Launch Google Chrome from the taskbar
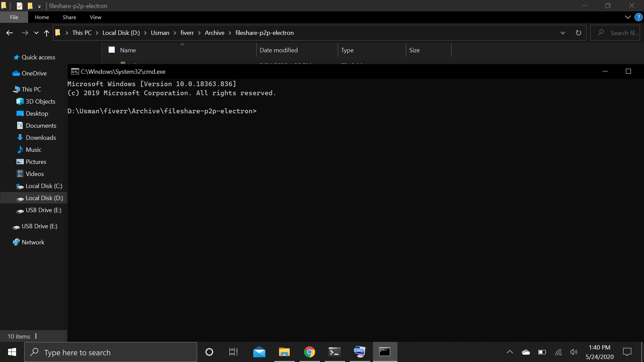This screenshot has width=644, height=362. pos(309,352)
